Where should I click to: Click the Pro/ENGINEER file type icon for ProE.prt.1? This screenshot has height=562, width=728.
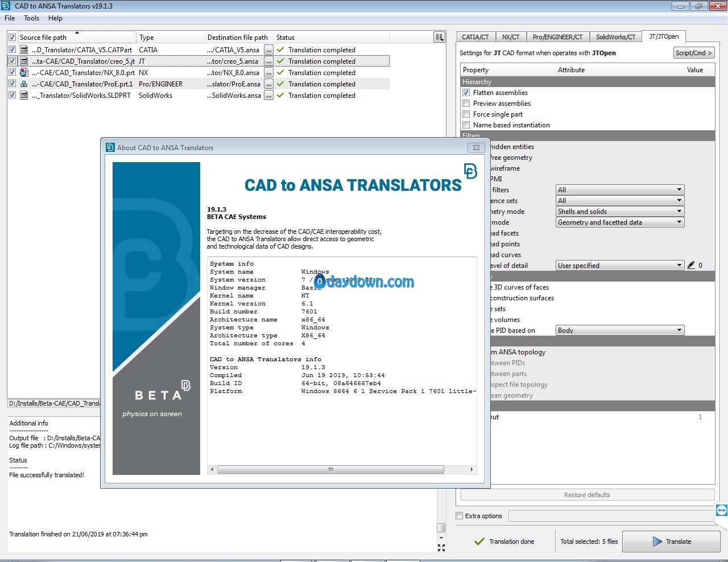(24, 84)
